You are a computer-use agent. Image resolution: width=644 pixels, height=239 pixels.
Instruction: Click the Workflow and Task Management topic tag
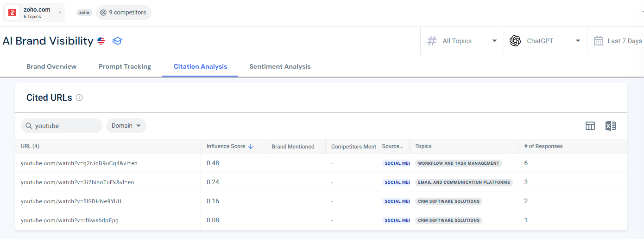459,163
